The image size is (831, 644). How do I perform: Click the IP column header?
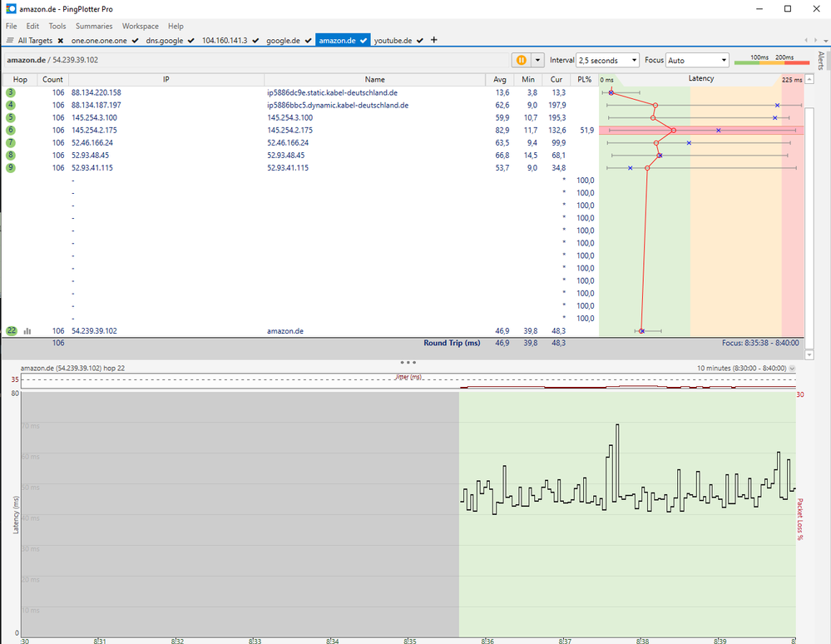[166, 80]
